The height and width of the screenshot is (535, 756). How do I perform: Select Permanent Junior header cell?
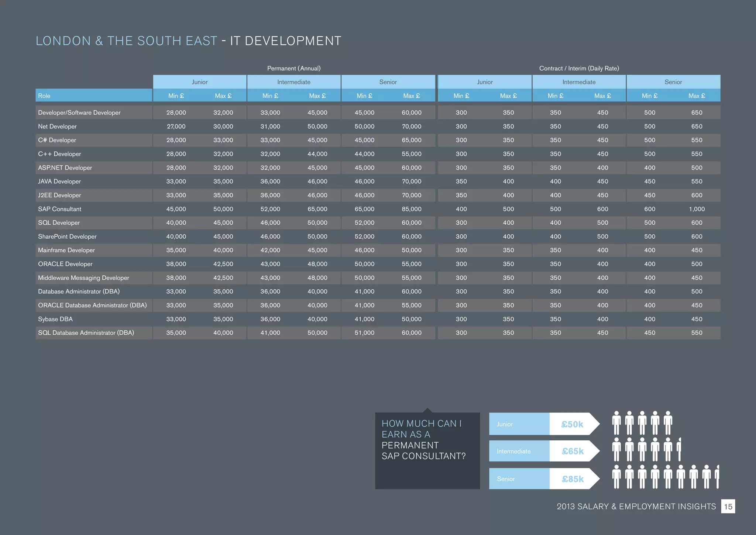[200, 82]
